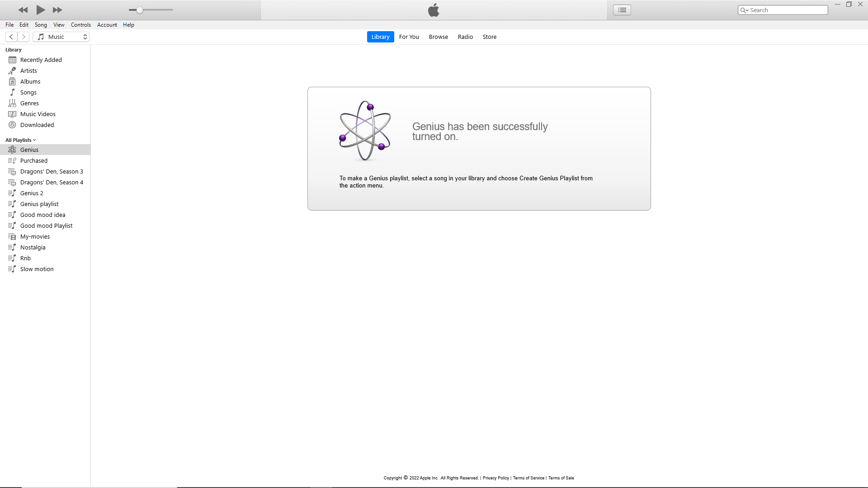The image size is (868, 488).
Task: Click the Fast-forward next track icon
Action: click(57, 10)
